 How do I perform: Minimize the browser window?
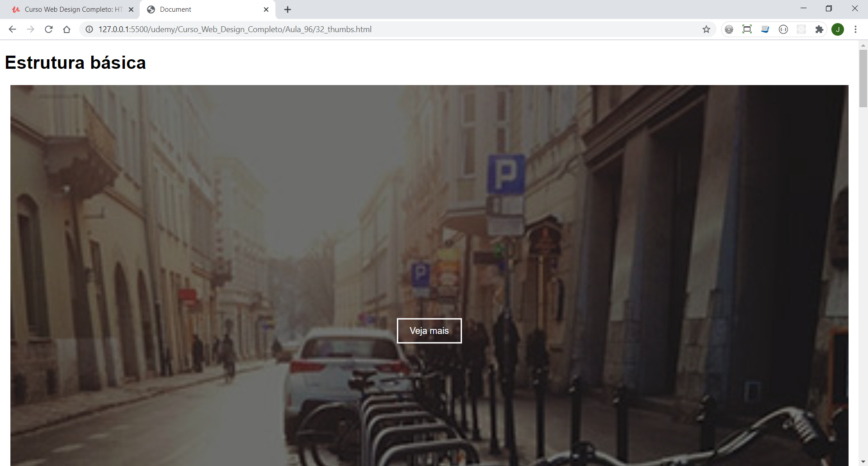(803, 8)
